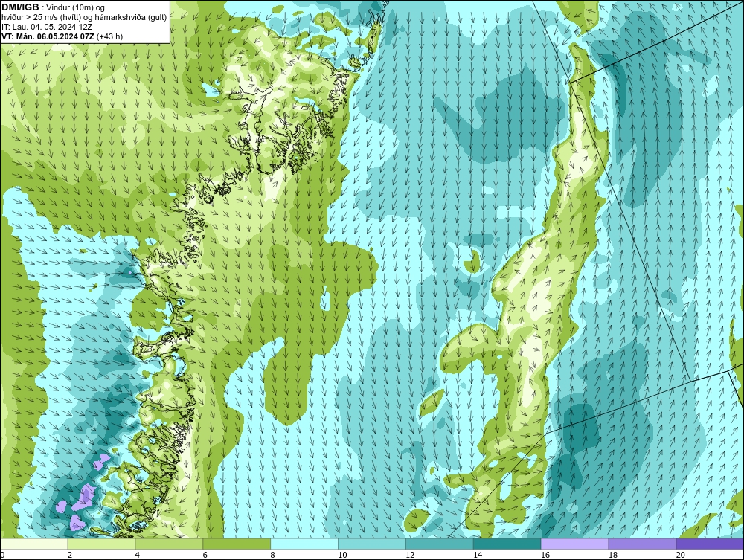Click the '14' scale label

click(x=478, y=555)
